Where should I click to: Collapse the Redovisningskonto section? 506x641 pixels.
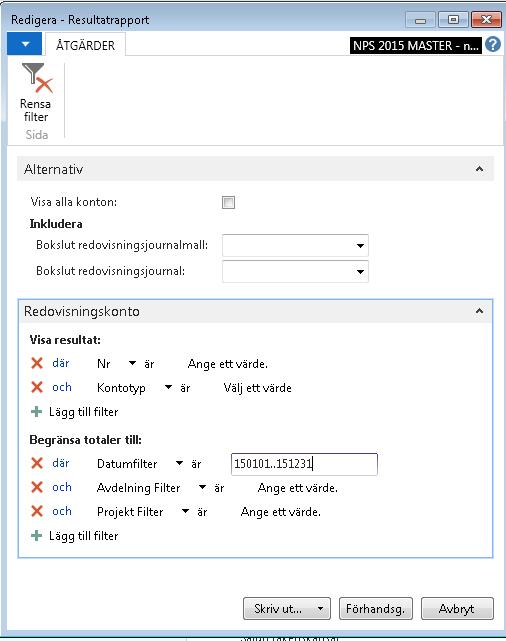tap(479, 311)
